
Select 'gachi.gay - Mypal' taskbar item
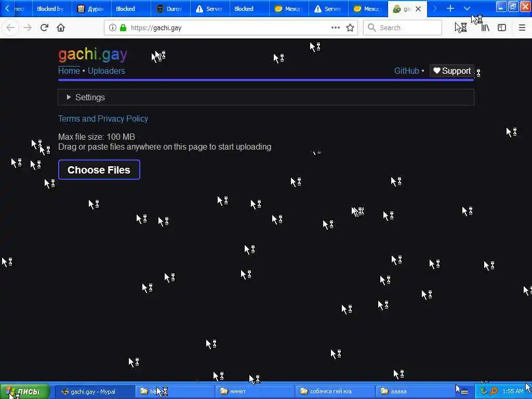point(95,392)
